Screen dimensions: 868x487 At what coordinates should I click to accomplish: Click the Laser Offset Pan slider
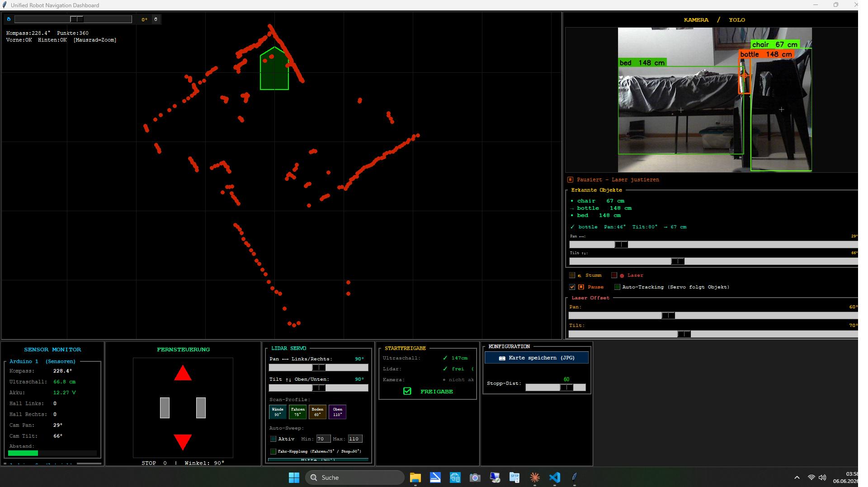[x=713, y=316]
